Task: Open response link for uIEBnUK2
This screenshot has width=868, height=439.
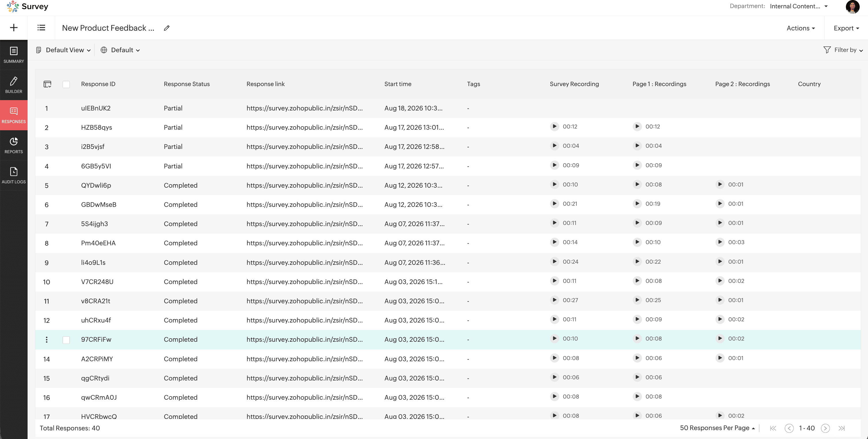Action: (x=305, y=108)
